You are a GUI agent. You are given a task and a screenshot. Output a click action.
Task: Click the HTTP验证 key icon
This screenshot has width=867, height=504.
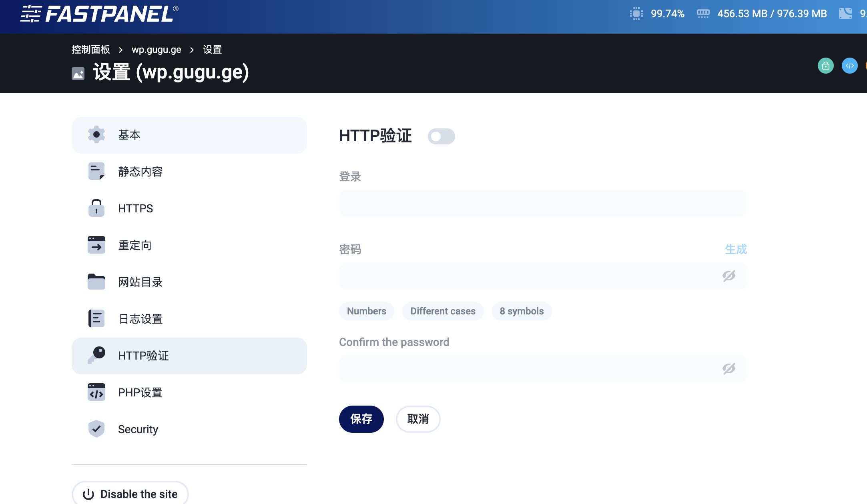96,355
